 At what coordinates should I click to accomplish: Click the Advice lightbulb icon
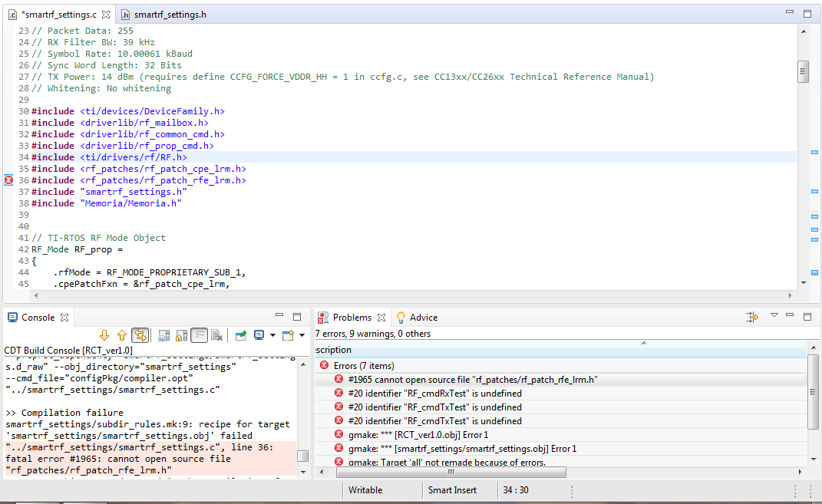401,318
